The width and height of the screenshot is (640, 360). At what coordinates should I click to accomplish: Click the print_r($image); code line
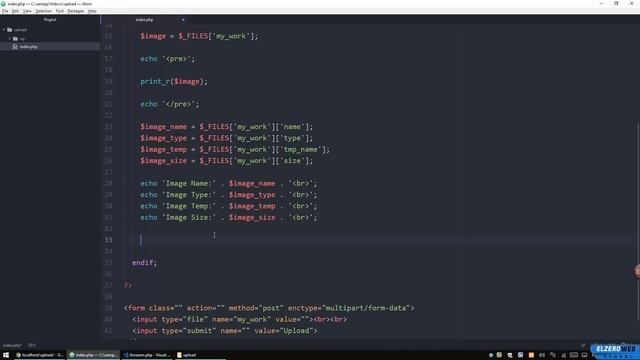coord(174,82)
